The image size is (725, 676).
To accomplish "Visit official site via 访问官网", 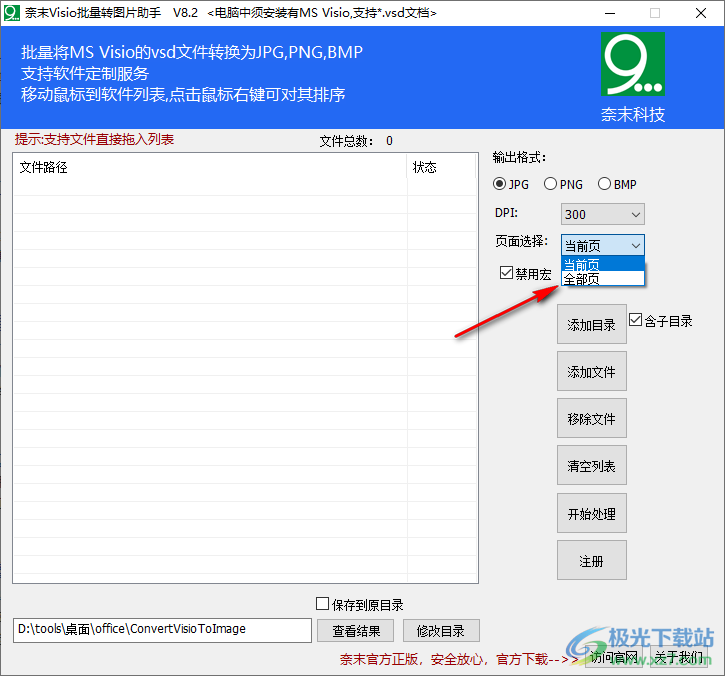I will click(614, 657).
